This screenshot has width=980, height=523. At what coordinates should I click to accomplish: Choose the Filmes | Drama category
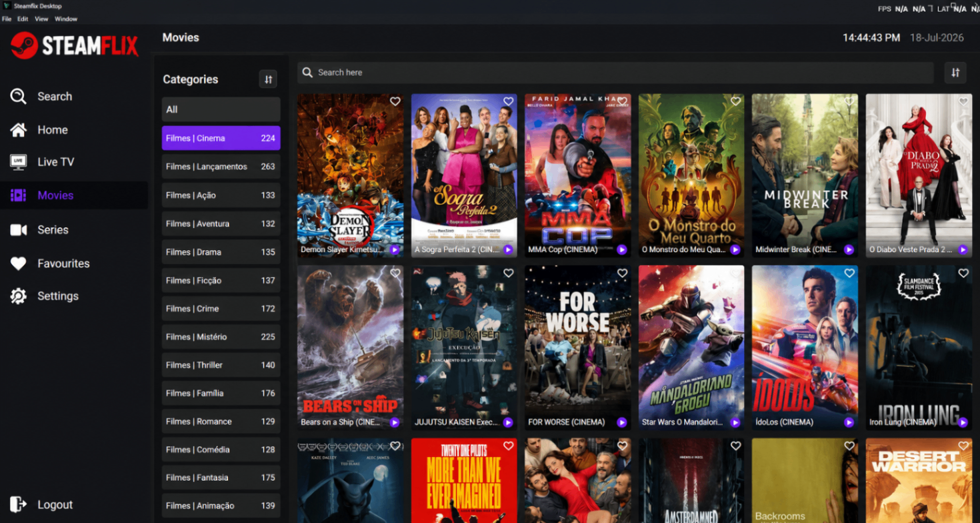(x=221, y=252)
